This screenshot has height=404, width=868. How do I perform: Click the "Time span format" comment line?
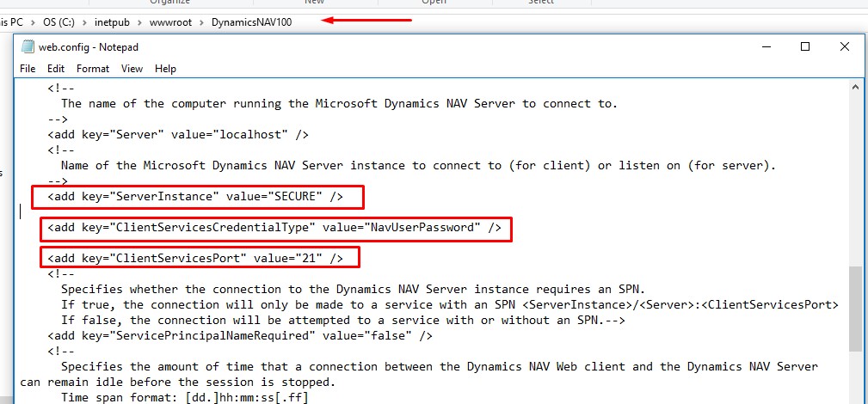pyautogui.click(x=185, y=398)
